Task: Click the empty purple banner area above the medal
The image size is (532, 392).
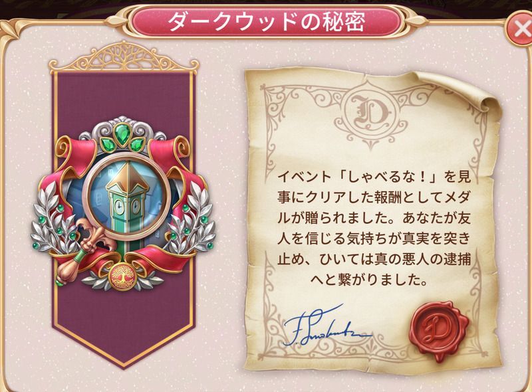Action: (124, 96)
